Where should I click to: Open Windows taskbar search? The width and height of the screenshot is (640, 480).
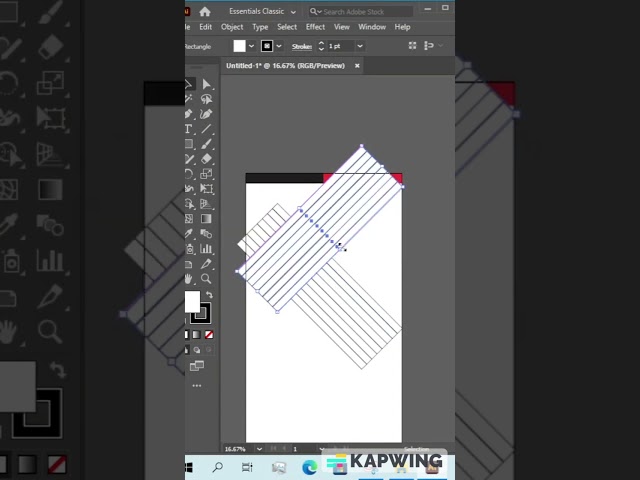click(218, 467)
